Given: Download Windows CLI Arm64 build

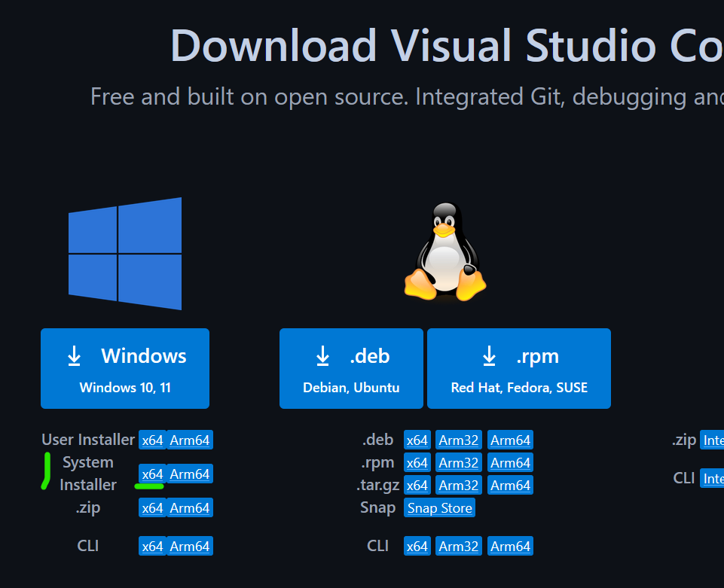Looking at the screenshot, I should (x=190, y=546).
